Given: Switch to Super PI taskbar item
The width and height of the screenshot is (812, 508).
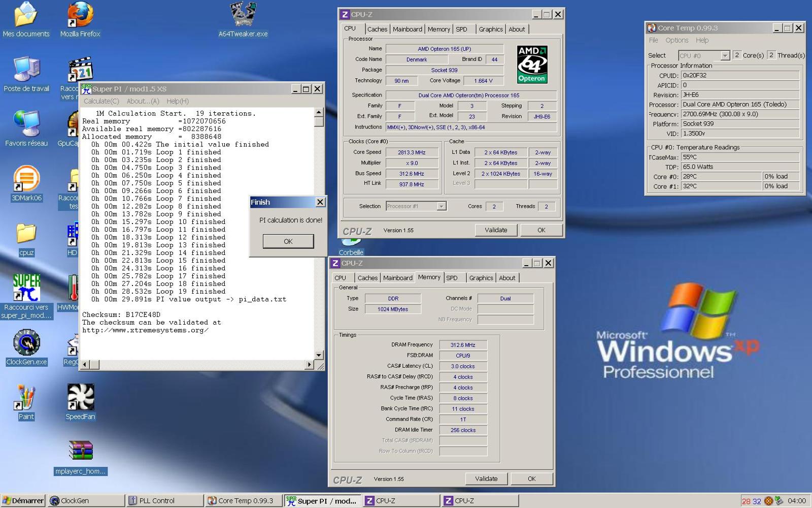Looking at the screenshot, I should [322, 501].
